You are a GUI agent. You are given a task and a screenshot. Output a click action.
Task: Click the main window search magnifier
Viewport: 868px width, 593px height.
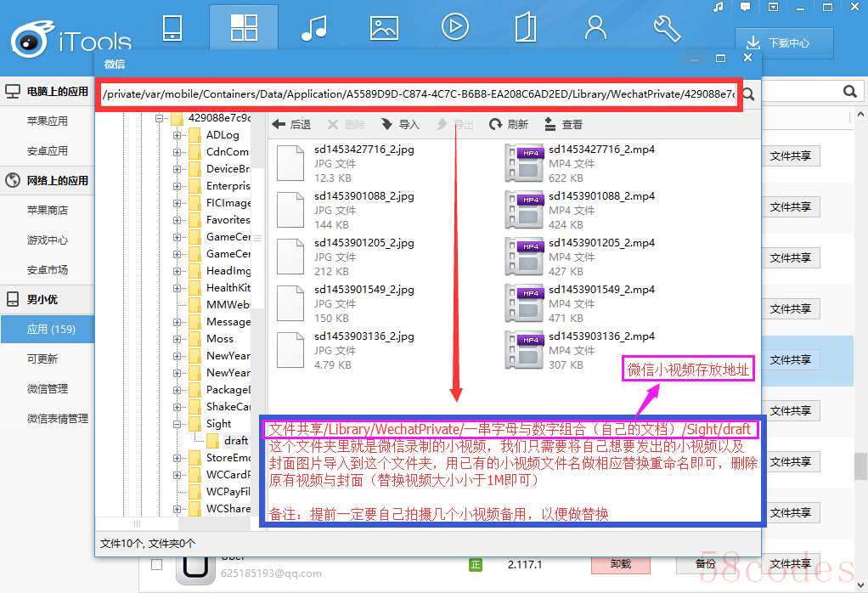[850, 92]
